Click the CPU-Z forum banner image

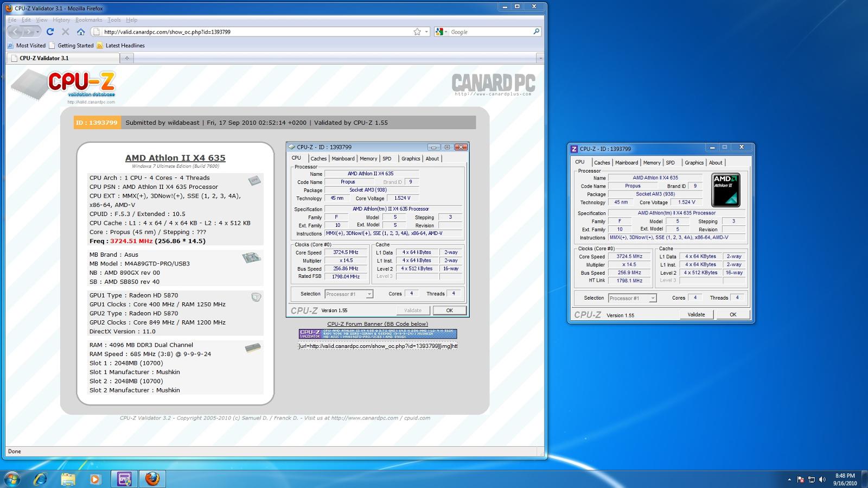tap(378, 334)
